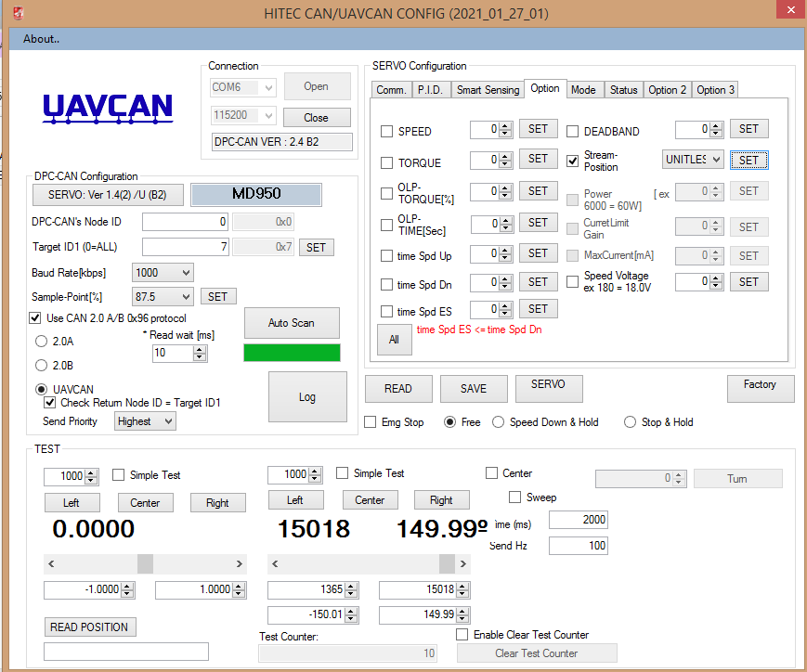Toggle Enable Clear Test Counter checkbox

pos(462,635)
